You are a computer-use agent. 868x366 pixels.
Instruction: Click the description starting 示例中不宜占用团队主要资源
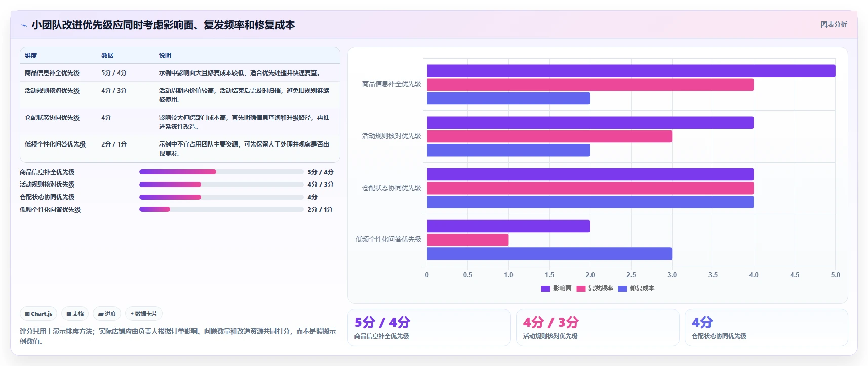coord(244,149)
